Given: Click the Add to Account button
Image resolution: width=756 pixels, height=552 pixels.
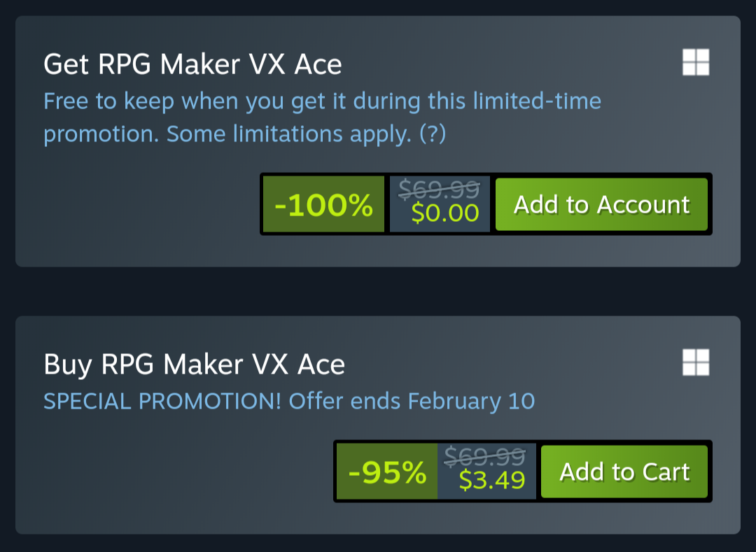Looking at the screenshot, I should (x=601, y=204).
